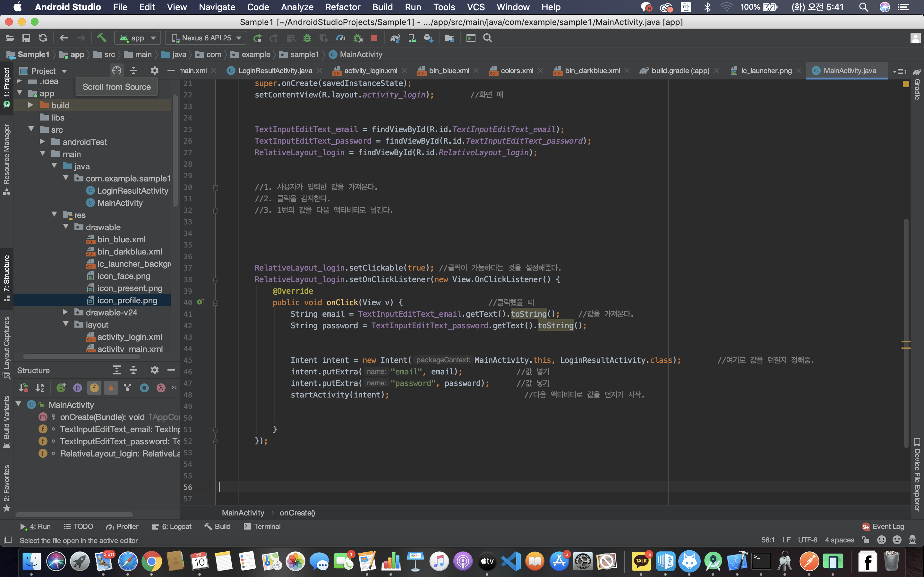This screenshot has width=924, height=577.
Task: Click the green hammer Make Project icon
Action: click(101, 38)
